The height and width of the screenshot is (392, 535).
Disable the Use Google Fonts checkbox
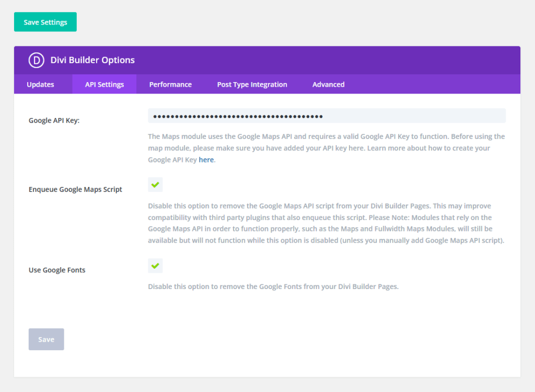click(x=155, y=266)
